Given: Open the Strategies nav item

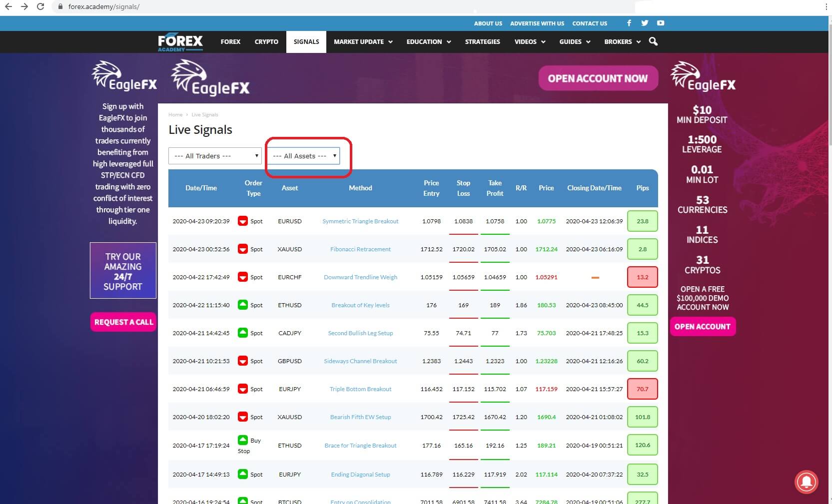Looking at the screenshot, I should [482, 42].
